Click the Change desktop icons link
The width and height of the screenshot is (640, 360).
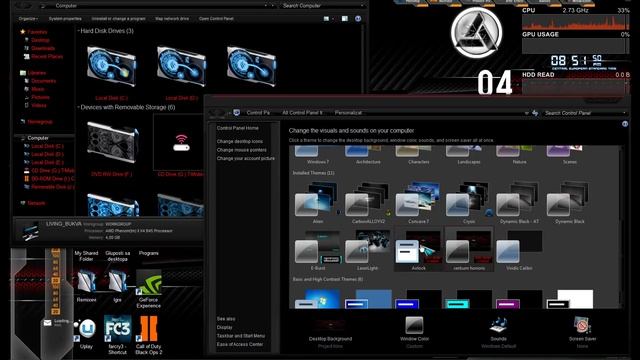point(240,141)
